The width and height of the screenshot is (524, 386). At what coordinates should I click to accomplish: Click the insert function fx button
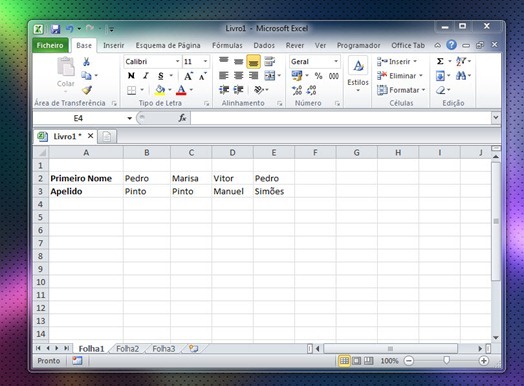point(182,118)
